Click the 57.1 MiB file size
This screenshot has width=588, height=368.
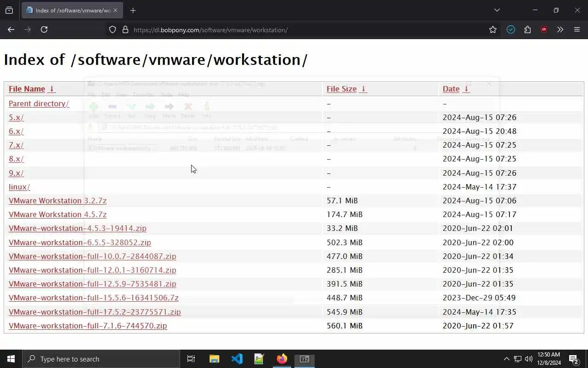tap(342, 201)
